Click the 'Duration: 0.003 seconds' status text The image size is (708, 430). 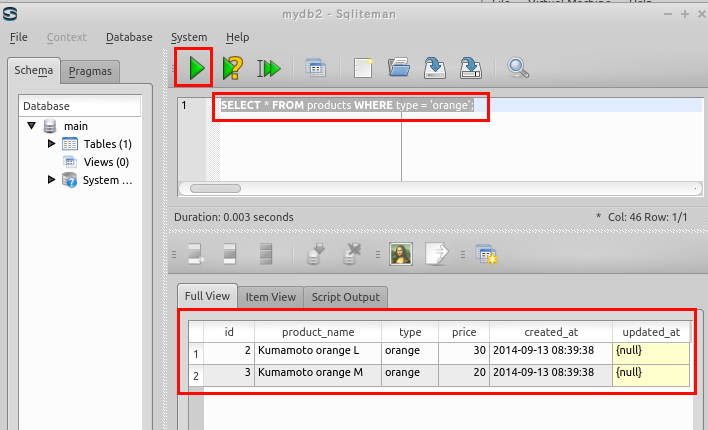tap(234, 217)
